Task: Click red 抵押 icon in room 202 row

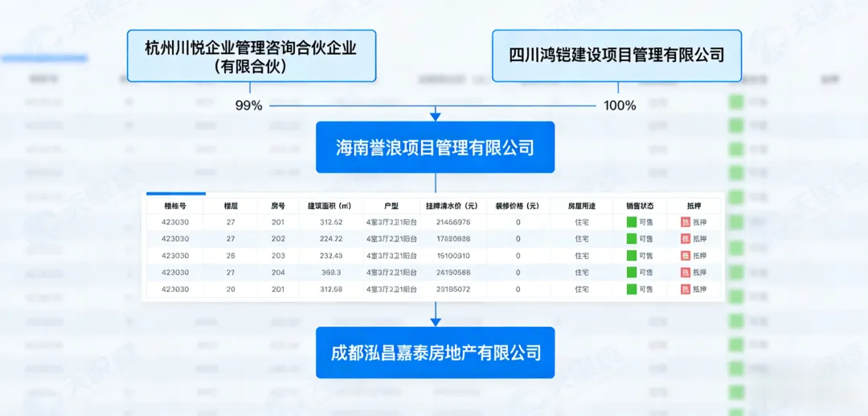Action: click(x=686, y=239)
